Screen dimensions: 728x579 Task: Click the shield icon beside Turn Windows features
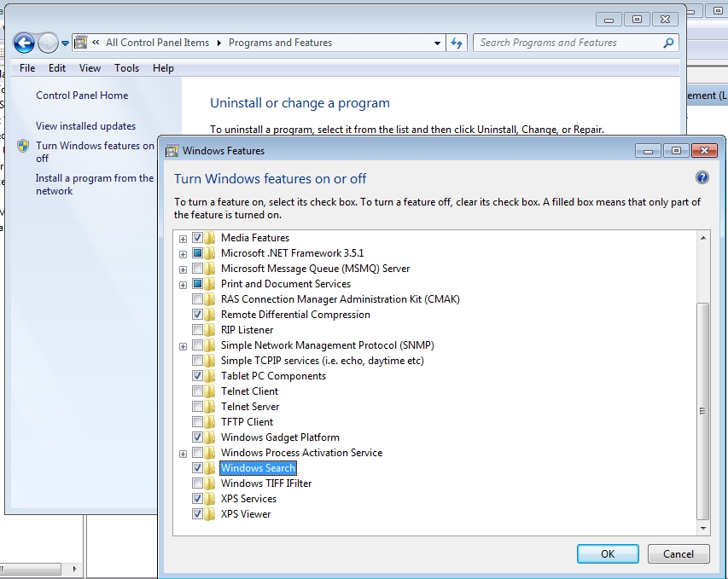pyautogui.click(x=23, y=146)
